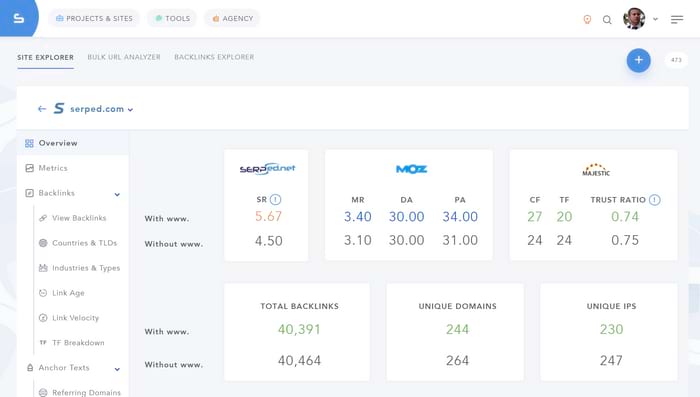Click the TF icon beside TF Breakdown
Image resolution: width=700 pixels, height=397 pixels.
[43, 343]
